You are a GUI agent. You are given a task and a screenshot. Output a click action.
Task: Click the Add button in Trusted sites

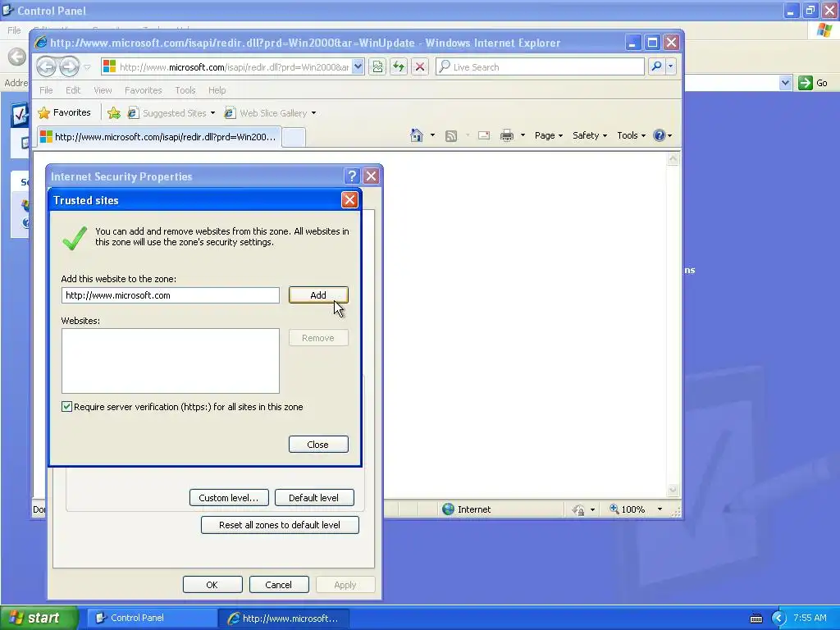(318, 295)
